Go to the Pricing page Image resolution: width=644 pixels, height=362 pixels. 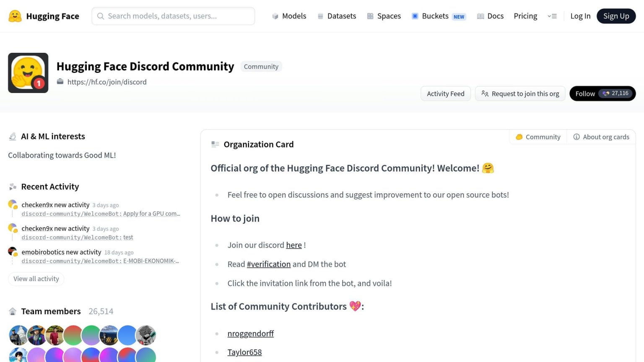coord(525,16)
